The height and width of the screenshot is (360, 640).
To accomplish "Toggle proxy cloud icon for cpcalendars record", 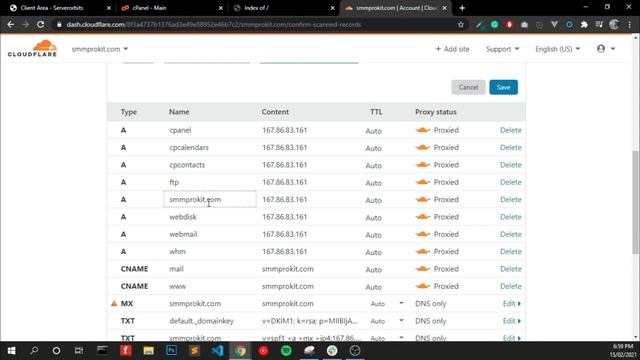I will [x=423, y=147].
